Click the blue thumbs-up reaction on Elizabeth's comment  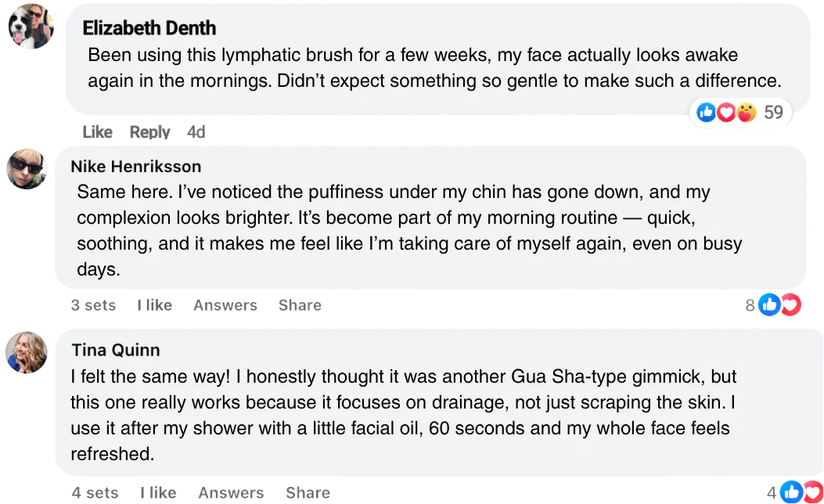[x=707, y=113]
